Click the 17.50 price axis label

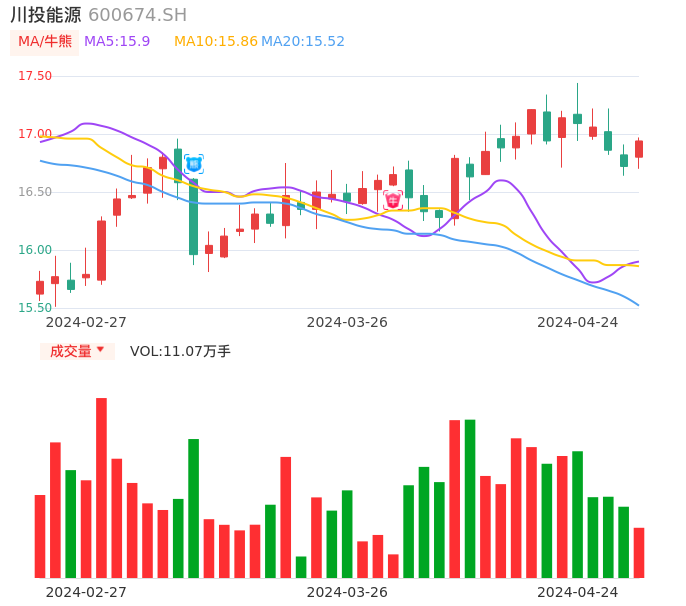(x=35, y=76)
